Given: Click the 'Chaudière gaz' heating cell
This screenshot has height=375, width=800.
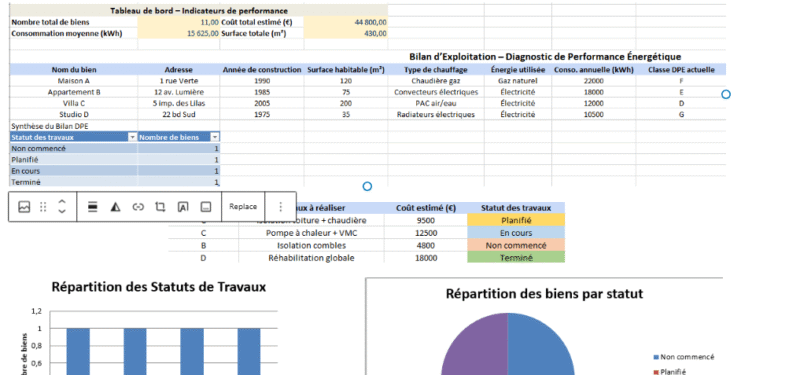Looking at the screenshot, I should pos(436,81).
